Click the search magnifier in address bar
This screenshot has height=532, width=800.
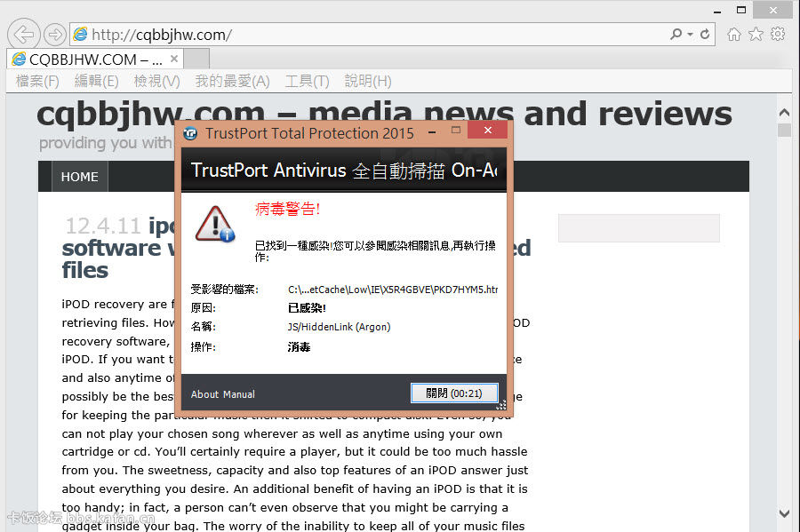click(677, 35)
